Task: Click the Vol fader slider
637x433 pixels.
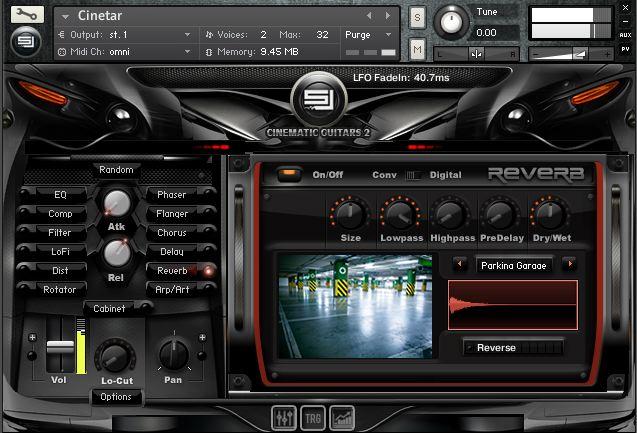Action: [60, 347]
